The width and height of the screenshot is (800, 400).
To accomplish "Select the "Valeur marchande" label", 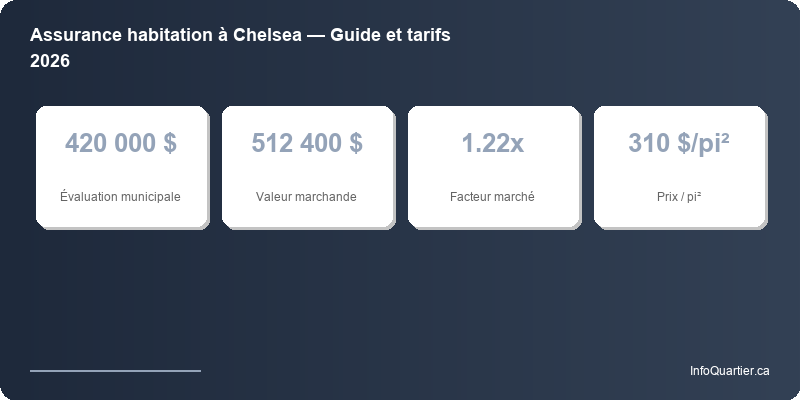I will [x=307, y=197].
